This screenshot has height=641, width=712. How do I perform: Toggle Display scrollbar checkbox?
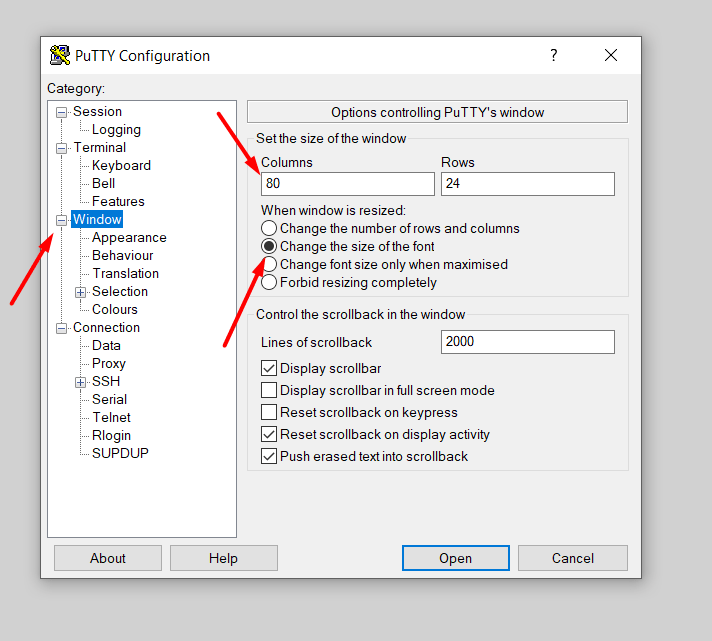tap(269, 368)
